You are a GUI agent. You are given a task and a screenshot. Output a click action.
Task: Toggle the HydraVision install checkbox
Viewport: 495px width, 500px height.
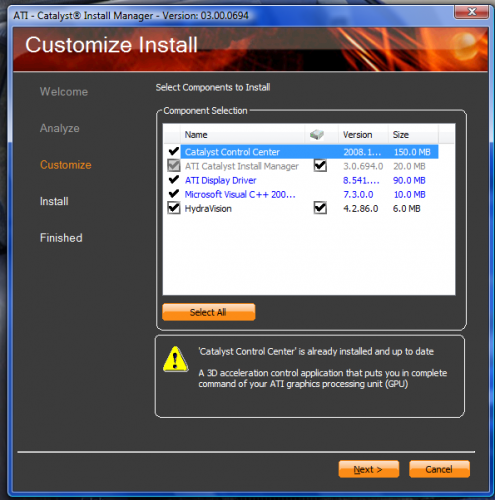click(174, 208)
